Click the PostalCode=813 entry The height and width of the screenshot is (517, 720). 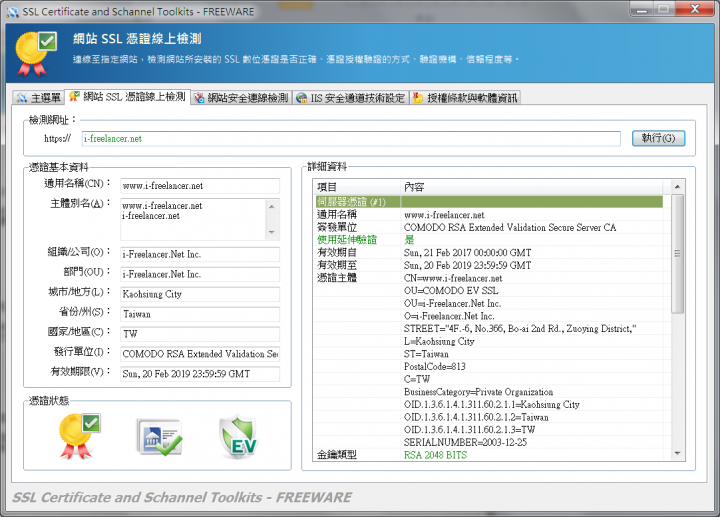point(434,366)
